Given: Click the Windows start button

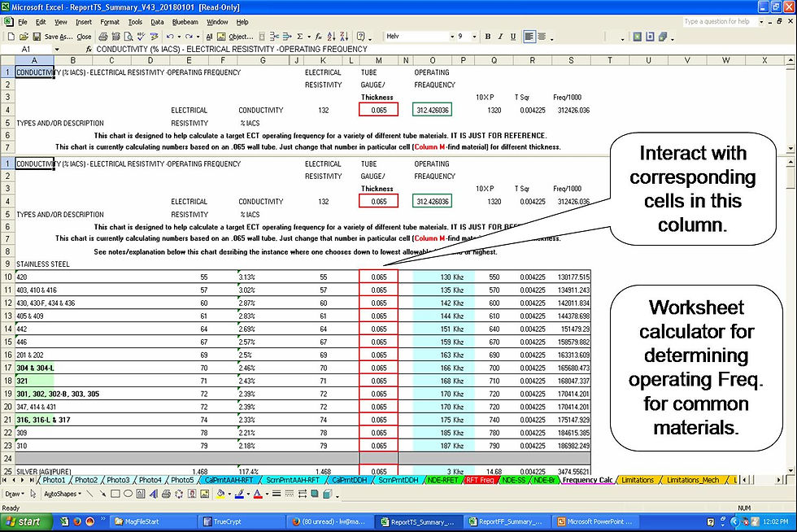Looking at the screenshot, I should (26, 521).
